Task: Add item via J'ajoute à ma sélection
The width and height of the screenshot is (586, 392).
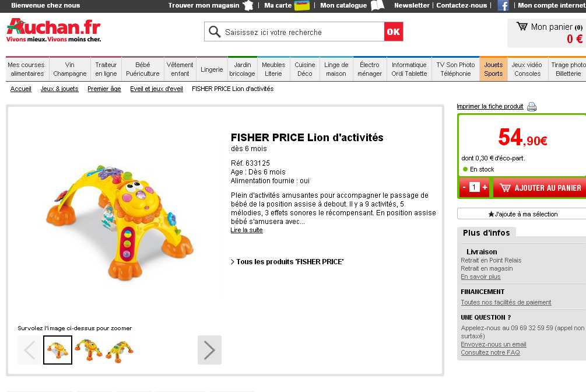Action: click(x=522, y=214)
